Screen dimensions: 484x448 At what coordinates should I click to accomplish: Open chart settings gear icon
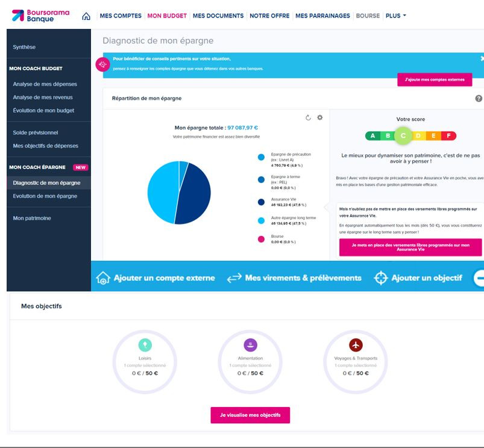point(320,117)
